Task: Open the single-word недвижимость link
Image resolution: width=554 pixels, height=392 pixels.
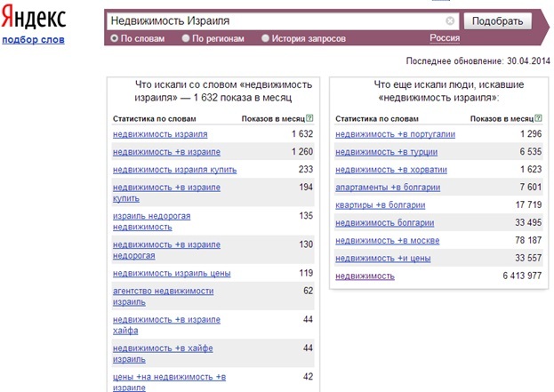Action: [365, 276]
